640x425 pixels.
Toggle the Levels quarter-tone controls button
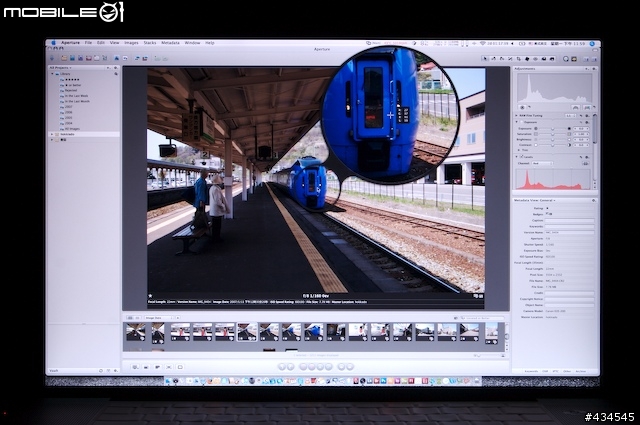pyautogui.click(x=585, y=163)
